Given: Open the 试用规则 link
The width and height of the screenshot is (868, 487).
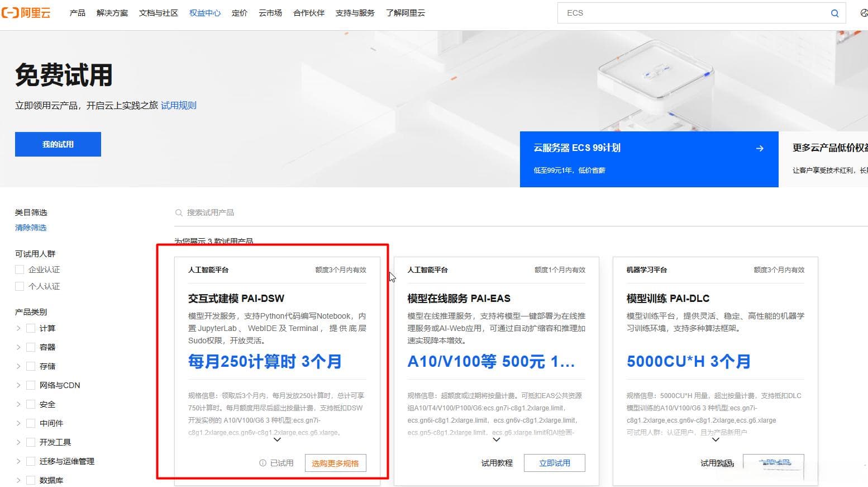Looking at the screenshot, I should [x=179, y=105].
